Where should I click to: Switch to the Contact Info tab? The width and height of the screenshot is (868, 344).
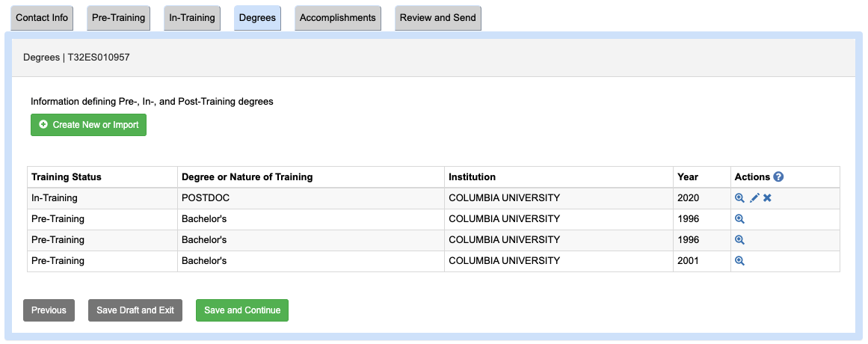tap(42, 18)
